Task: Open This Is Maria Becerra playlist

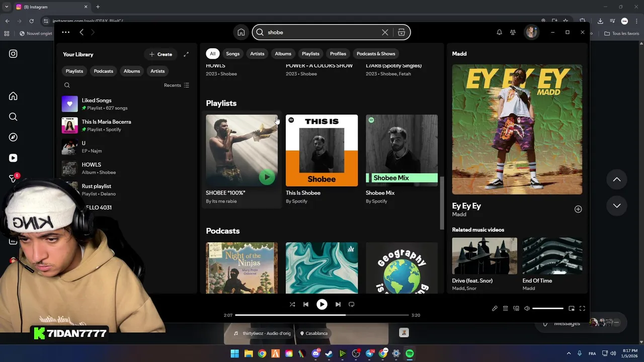Action: point(126,125)
